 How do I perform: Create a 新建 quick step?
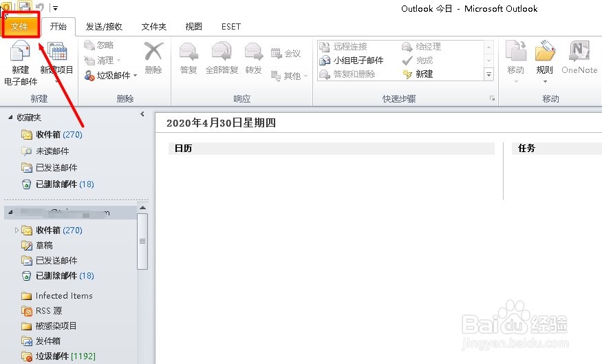point(418,74)
